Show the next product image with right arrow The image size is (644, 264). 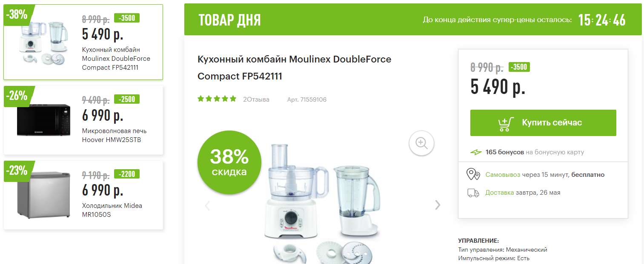point(438,205)
